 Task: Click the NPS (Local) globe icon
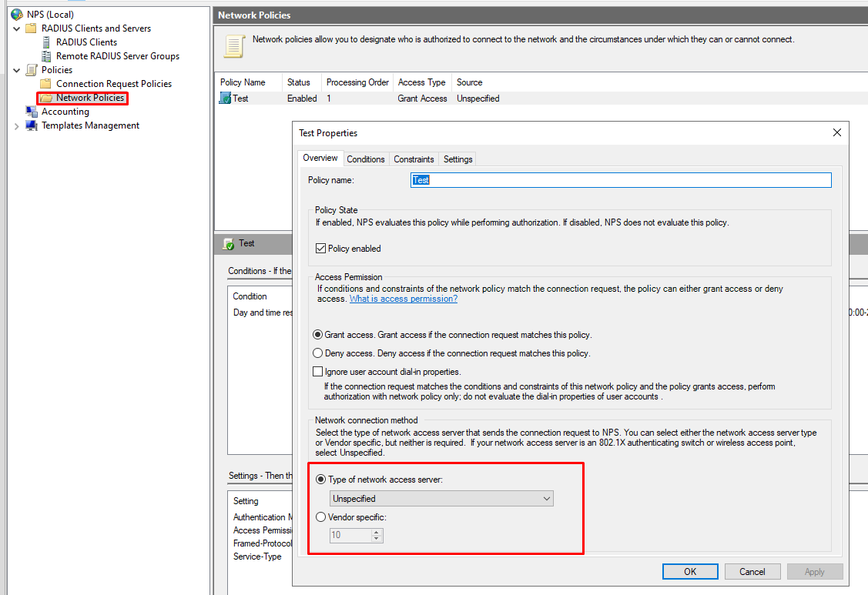coord(17,15)
